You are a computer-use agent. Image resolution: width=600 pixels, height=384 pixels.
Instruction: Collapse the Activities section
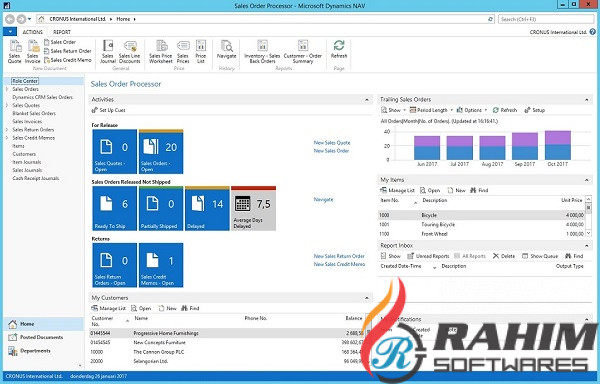click(x=367, y=100)
